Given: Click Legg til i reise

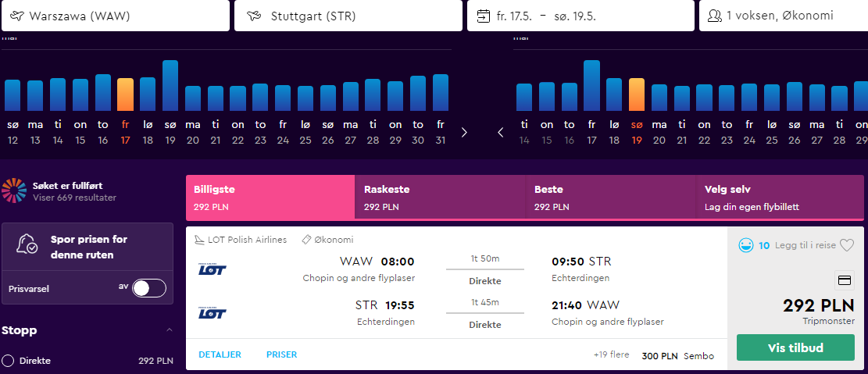Looking at the screenshot, I should pyautogui.click(x=805, y=245).
